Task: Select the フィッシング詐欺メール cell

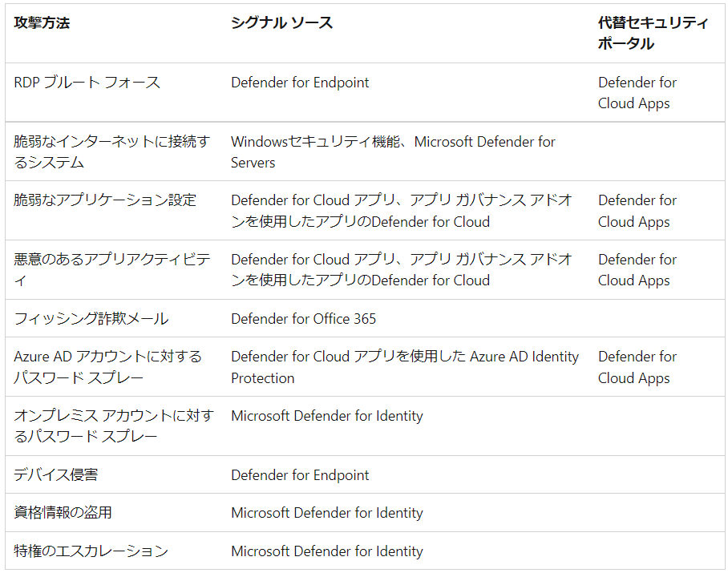Action: [91, 319]
